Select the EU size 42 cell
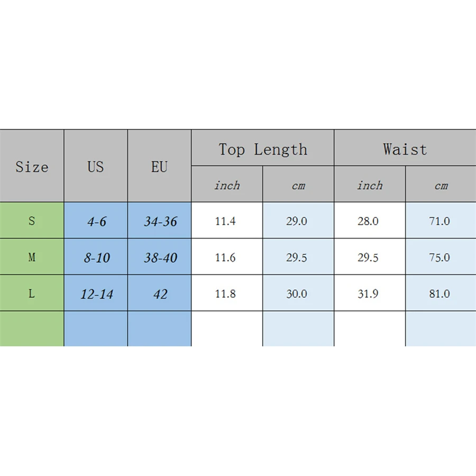This screenshot has height=476, width=476. [x=160, y=294]
